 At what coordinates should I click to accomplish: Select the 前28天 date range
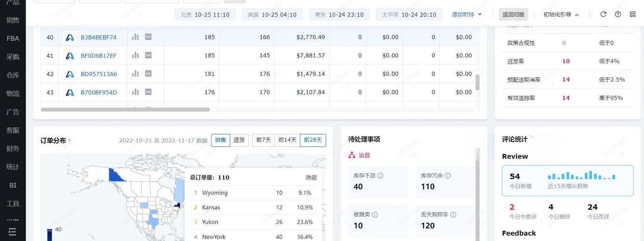313,140
